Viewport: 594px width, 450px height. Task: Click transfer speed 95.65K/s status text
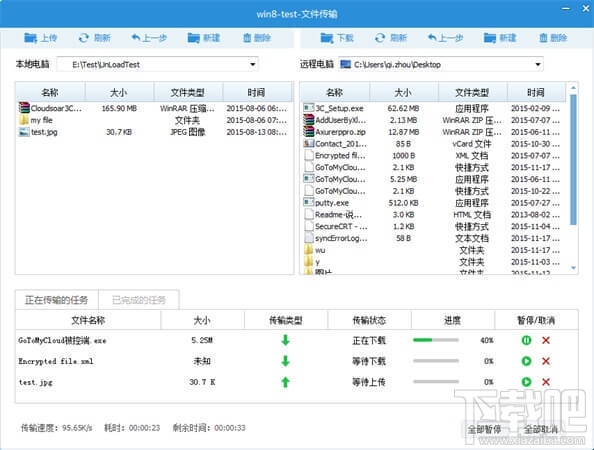coord(56,428)
